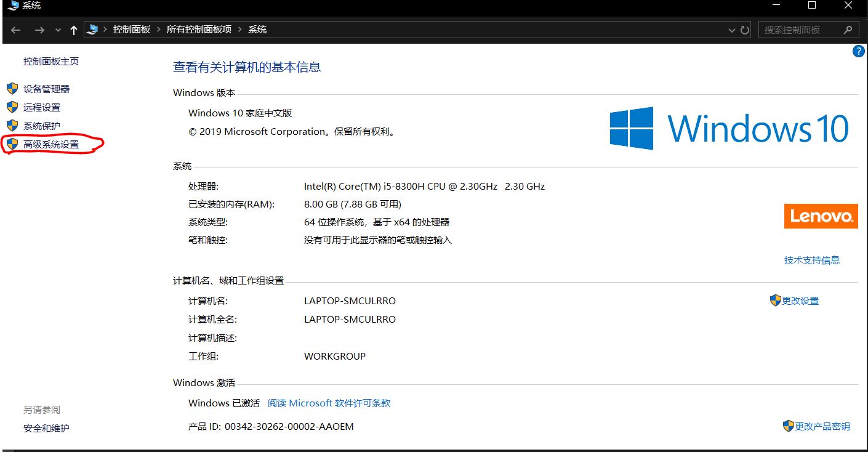Viewport: 868px width, 452px height.
Task: Open 系统保护 in the sidebar
Action: point(42,126)
